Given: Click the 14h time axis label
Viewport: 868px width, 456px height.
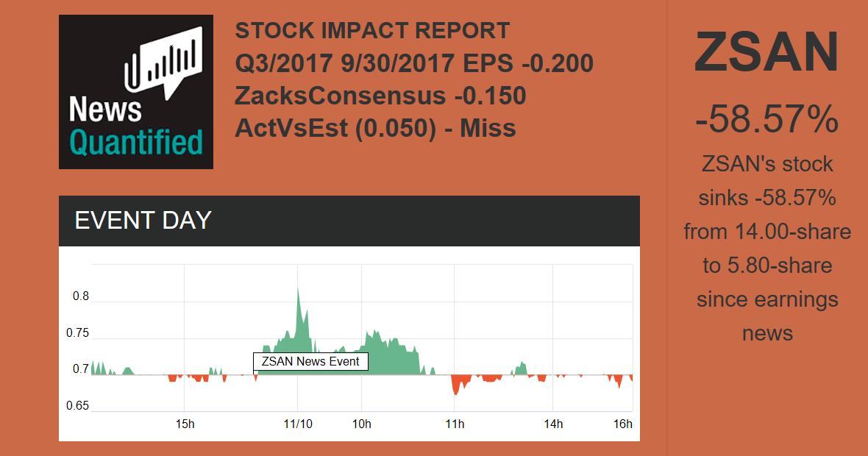Looking at the screenshot, I should pos(553,424).
